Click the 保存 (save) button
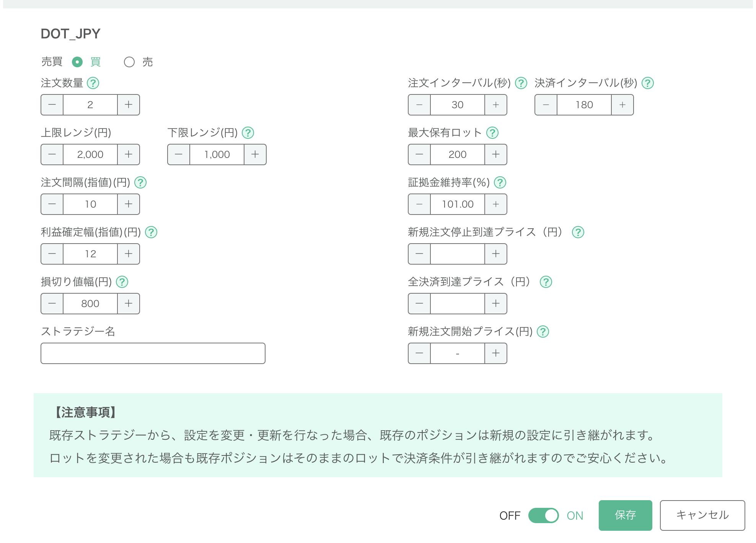The image size is (756, 543). tap(625, 515)
